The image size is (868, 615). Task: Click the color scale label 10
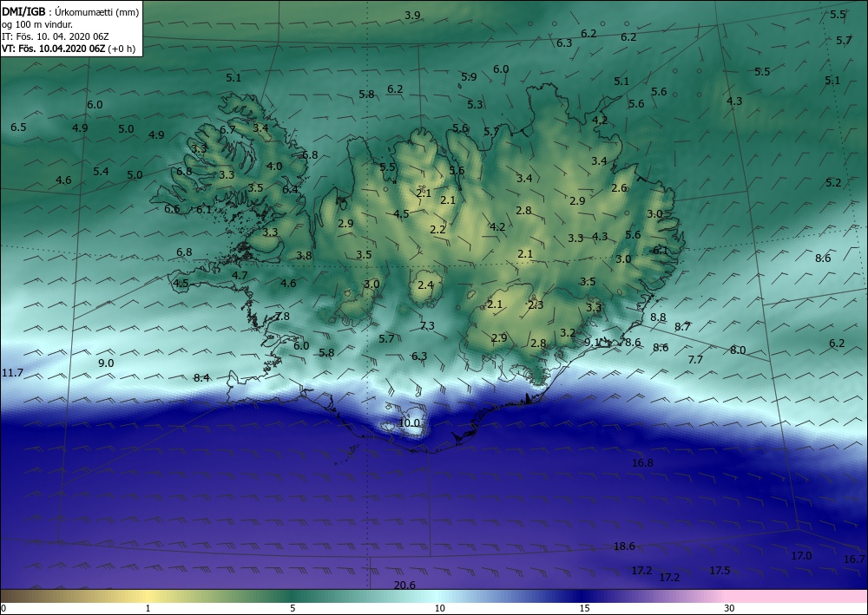pos(439,608)
